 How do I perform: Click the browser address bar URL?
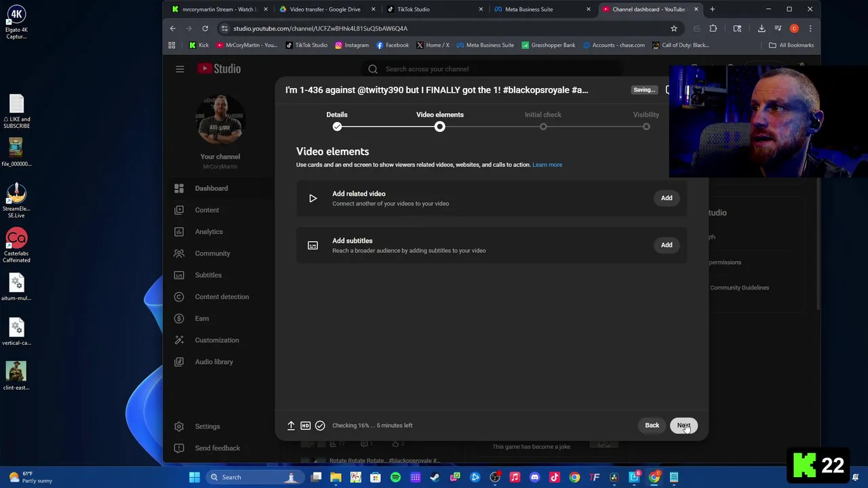coord(320,28)
